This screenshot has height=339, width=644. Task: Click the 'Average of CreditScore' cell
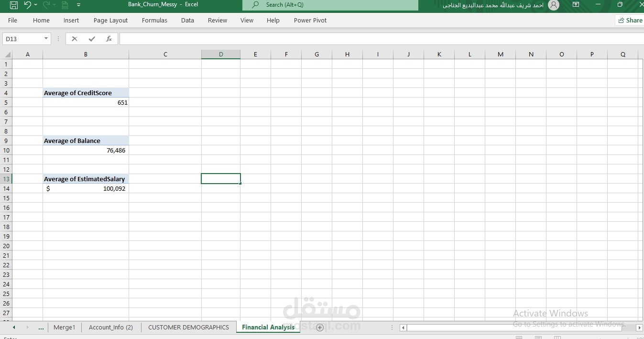click(x=86, y=93)
